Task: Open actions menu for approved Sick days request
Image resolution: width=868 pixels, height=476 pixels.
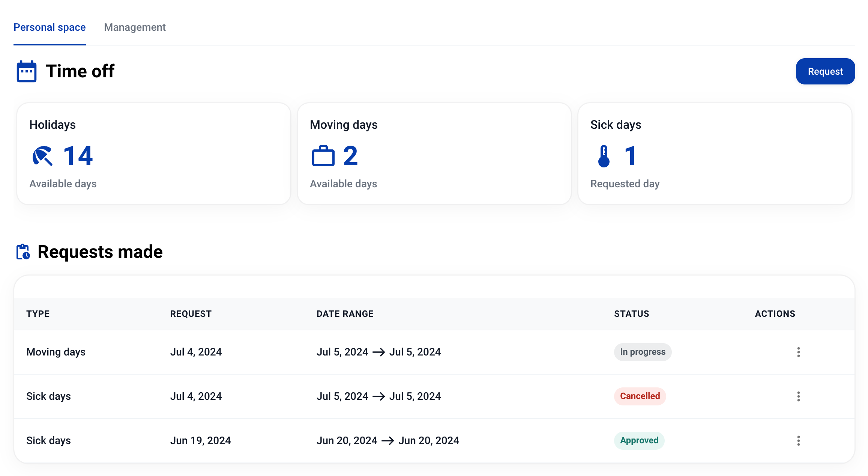Action: click(798, 441)
